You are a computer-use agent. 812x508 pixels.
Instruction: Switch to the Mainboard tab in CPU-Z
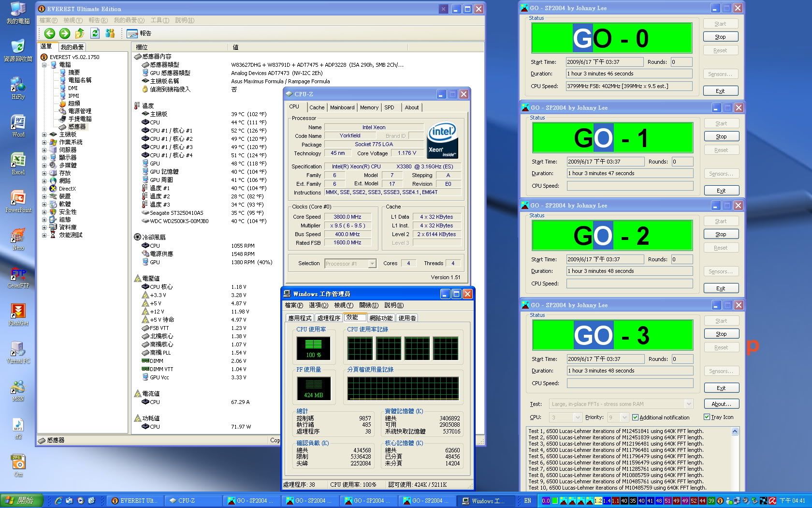[342, 107]
